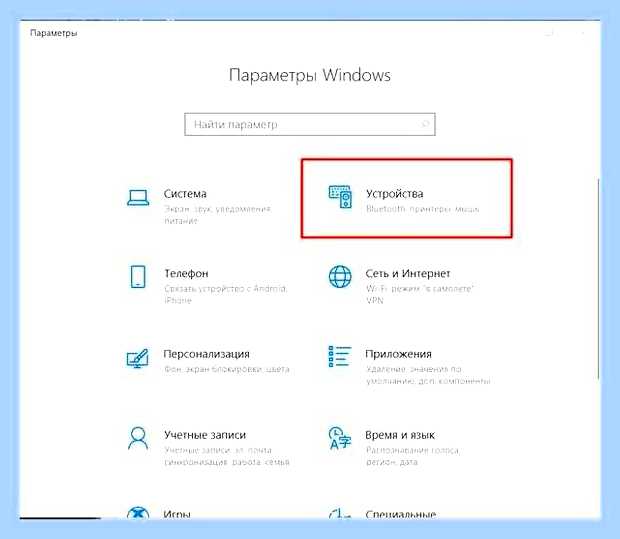The height and width of the screenshot is (539, 620).
Task: Open the Игры Xbox icon
Action: (138, 513)
